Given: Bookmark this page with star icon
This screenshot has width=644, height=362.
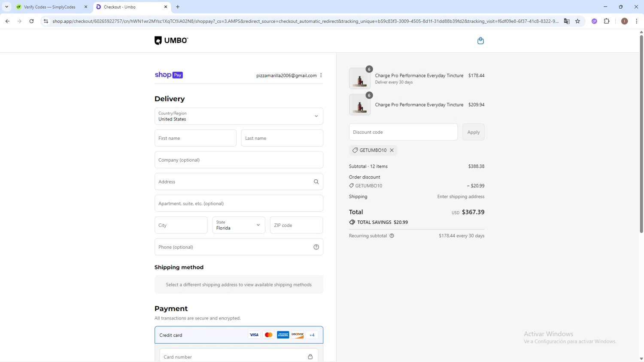Looking at the screenshot, I should pos(577,21).
